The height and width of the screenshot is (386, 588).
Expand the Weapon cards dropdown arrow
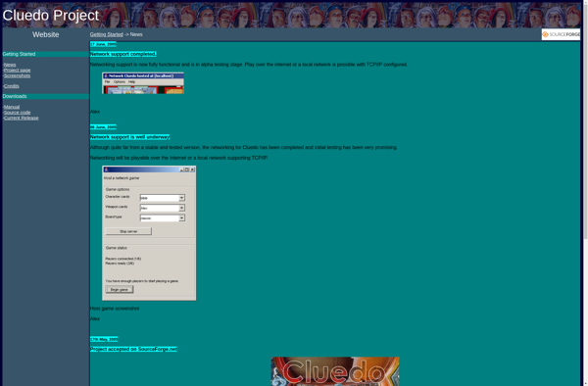click(x=182, y=208)
